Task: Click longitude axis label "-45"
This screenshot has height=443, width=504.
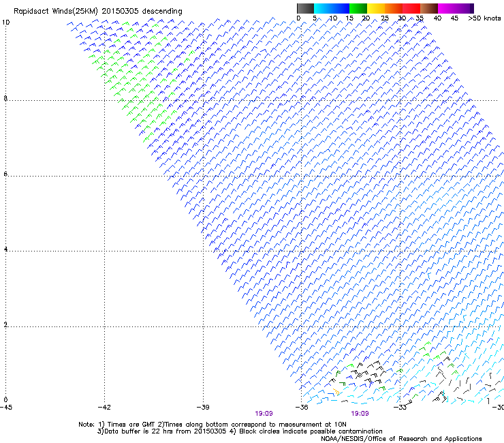Action: click(x=6, y=408)
